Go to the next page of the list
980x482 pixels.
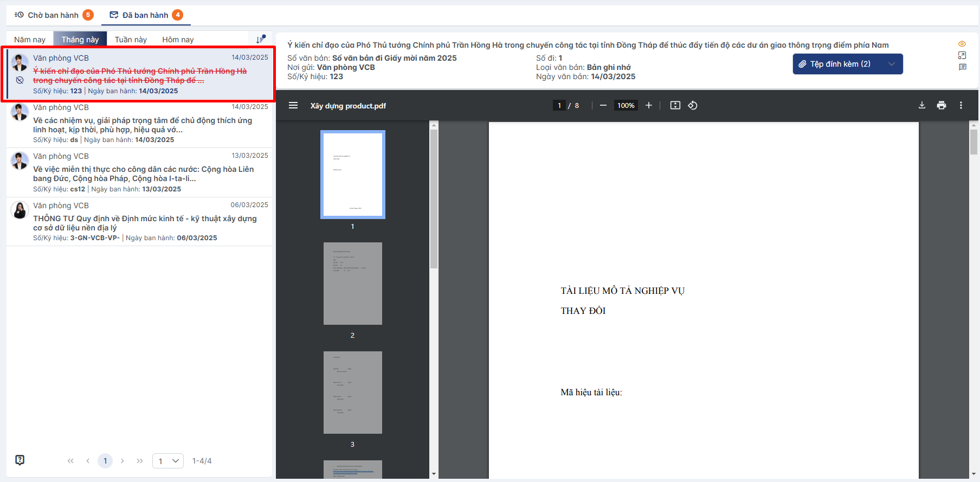point(122,461)
